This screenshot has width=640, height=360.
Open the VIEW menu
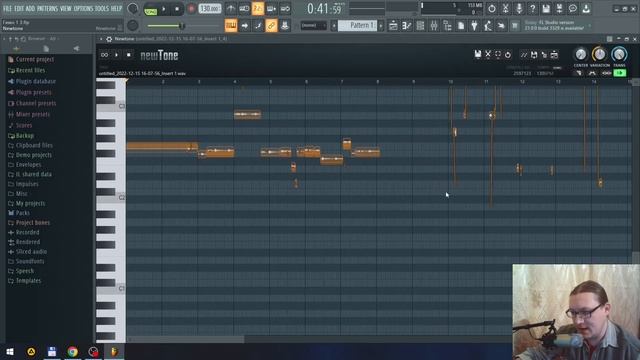point(66,8)
